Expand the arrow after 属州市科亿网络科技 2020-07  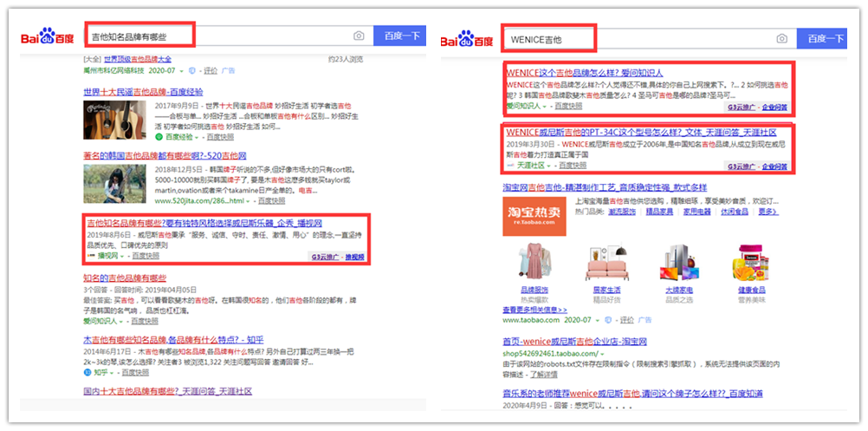coord(180,71)
